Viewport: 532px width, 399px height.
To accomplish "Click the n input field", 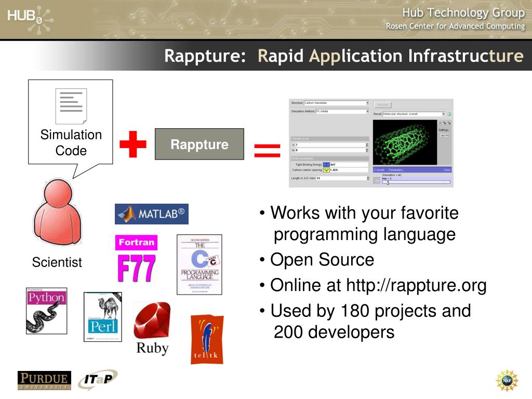I will (x=330, y=145).
